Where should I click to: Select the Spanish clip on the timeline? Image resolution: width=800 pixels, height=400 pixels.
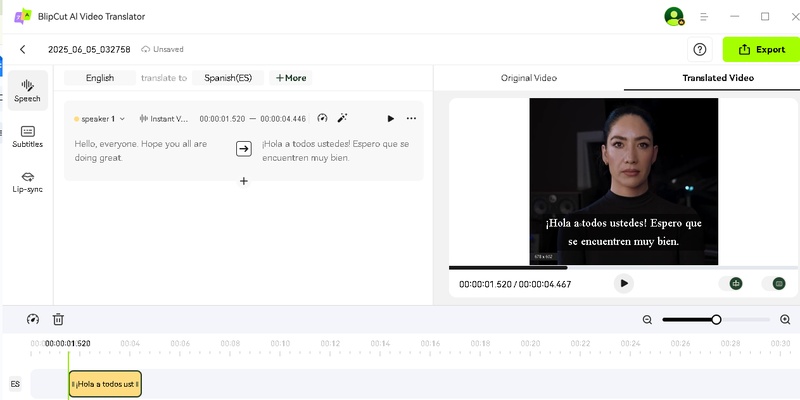[x=105, y=383]
